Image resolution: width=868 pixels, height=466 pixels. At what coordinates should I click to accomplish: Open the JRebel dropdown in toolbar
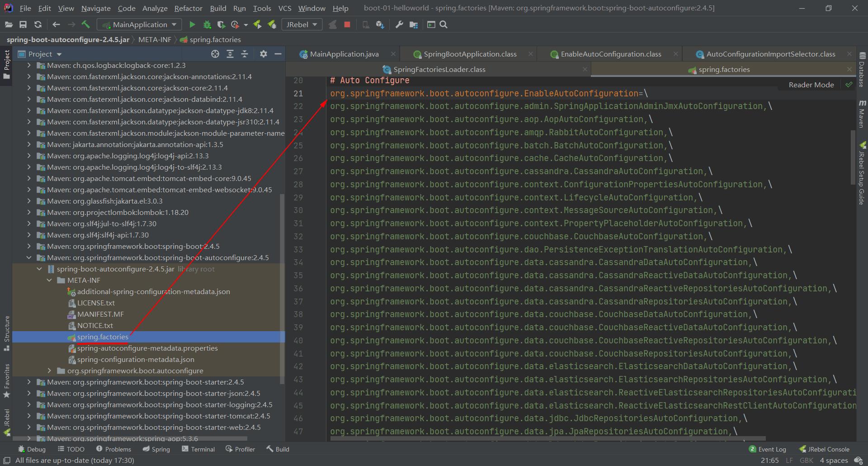tap(302, 24)
